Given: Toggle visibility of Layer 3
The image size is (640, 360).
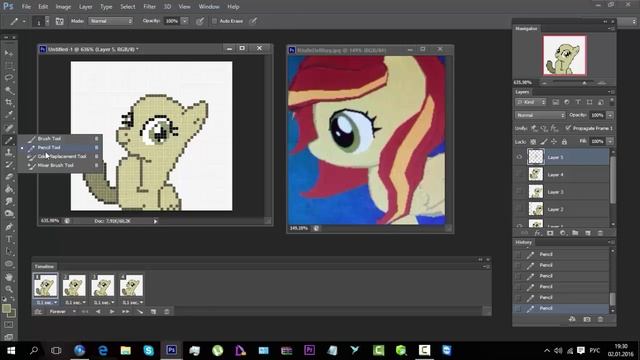Looking at the screenshot, I should point(519,192).
